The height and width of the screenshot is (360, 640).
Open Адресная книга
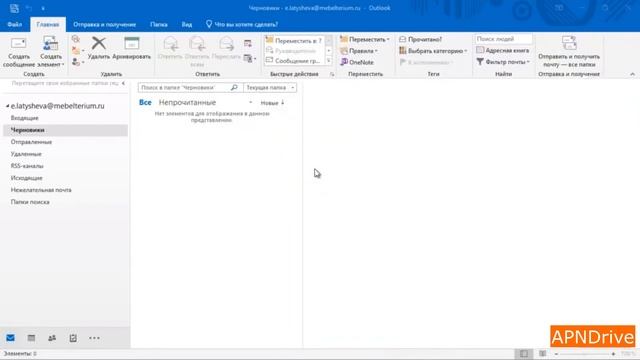pyautogui.click(x=502, y=50)
